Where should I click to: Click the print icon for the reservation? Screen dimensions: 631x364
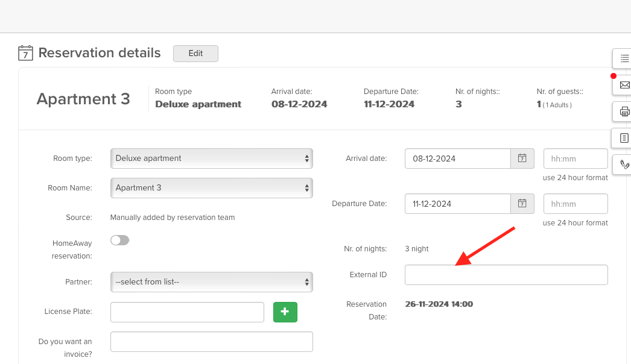(x=624, y=111)
